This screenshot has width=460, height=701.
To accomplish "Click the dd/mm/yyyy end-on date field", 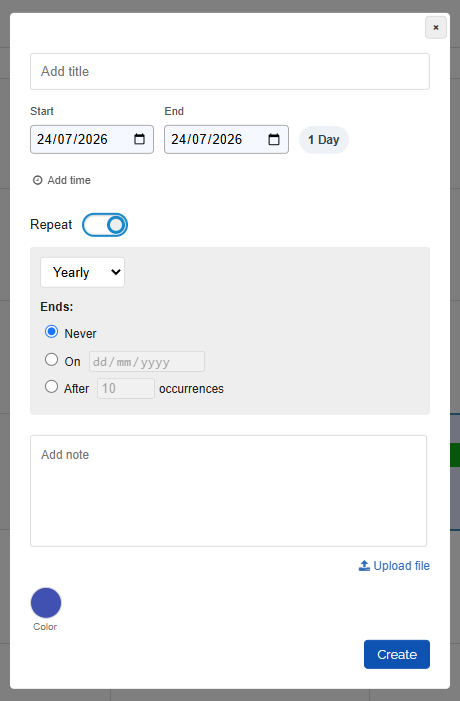I will [x=147, y=362].
